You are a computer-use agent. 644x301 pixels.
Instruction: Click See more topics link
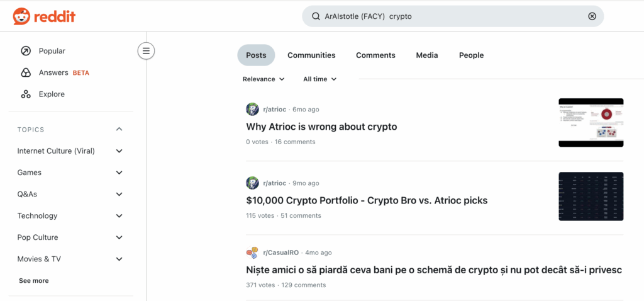pyautogui.click(x=33, y=281)
